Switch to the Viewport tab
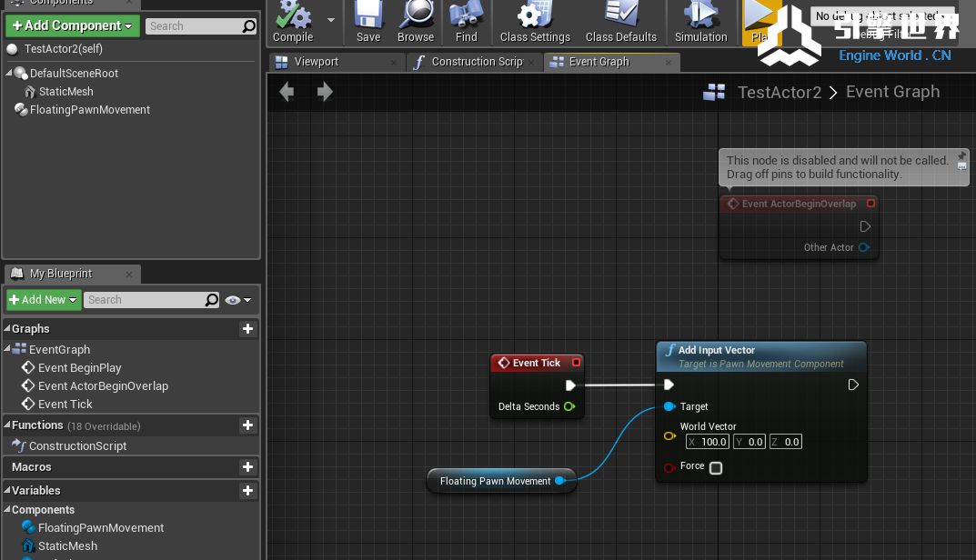Image resolution: width=976 pixels, height=560 pixels. point(317,62)
